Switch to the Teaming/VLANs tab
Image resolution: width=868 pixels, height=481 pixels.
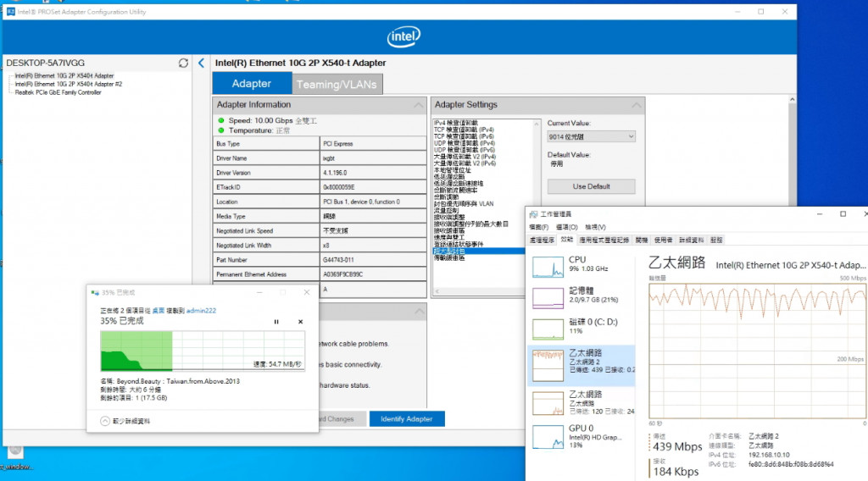[337, 85]
